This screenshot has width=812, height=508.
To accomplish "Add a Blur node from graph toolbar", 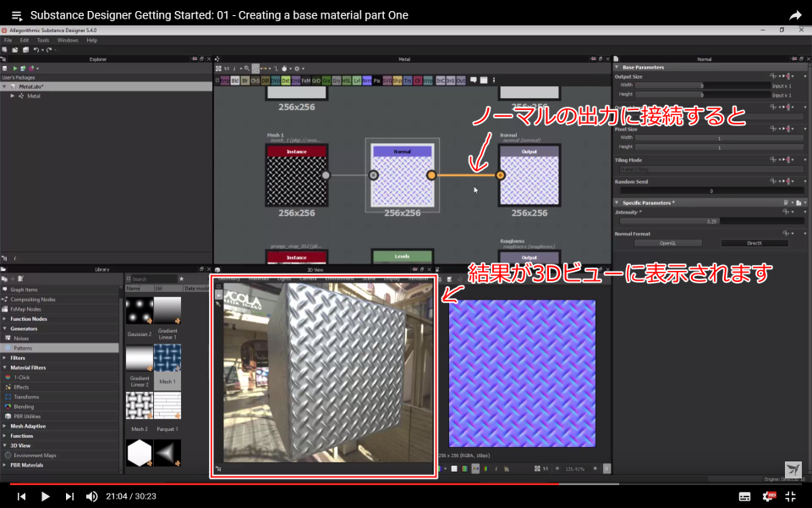I will [x=245, y=80].
